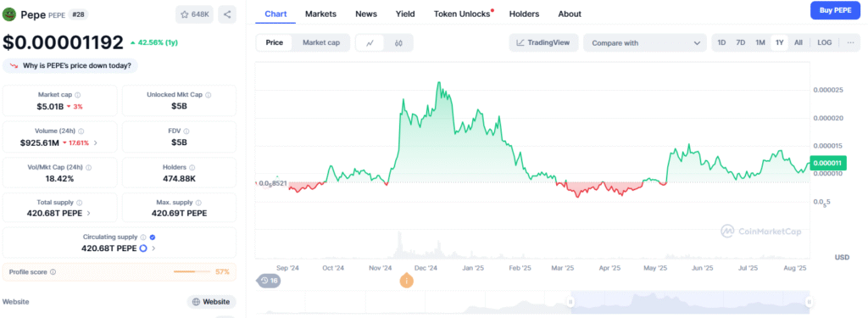
Task: Click the orange info marker on timeline
Action: (406, 281)
